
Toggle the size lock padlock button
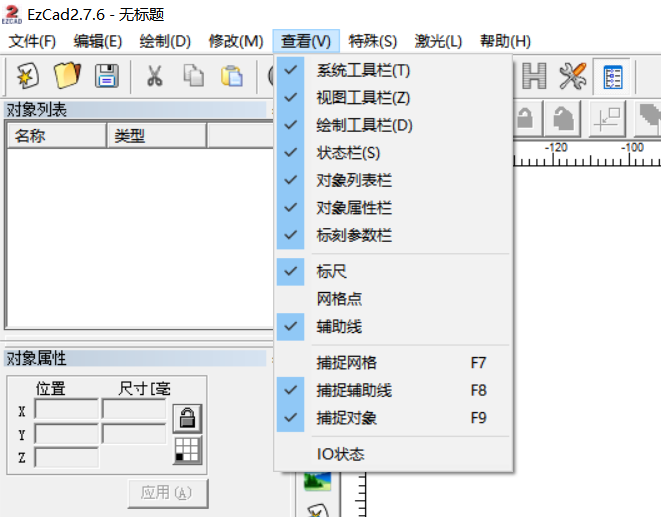187,419
